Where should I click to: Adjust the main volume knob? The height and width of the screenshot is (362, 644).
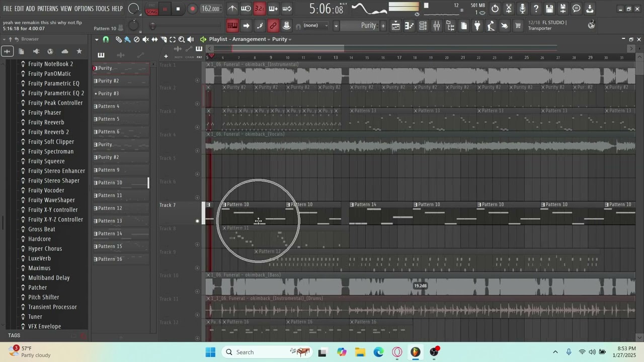[133, 9]
